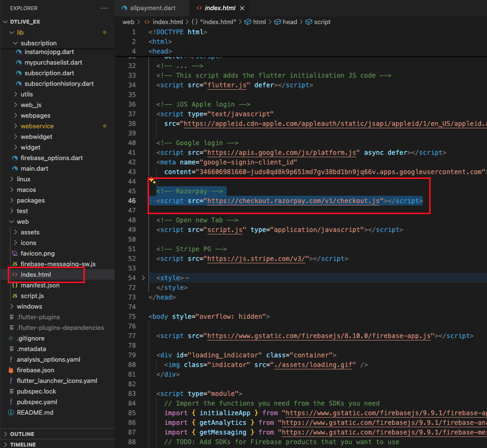Screen dimensions: 487x448
Task: Expand the TIMELINE section
Action: 5,444
